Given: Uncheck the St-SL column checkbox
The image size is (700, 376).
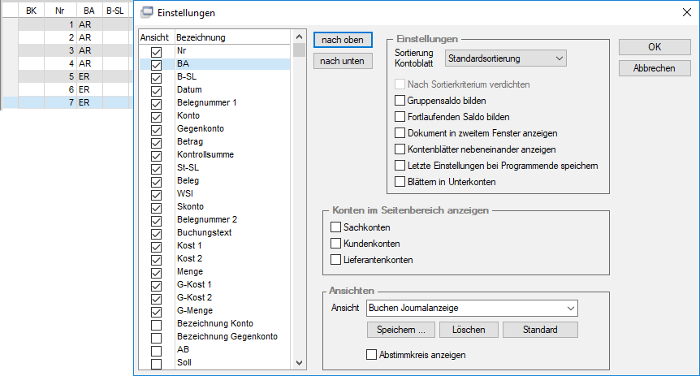Looking at the screenshot, I should coord(156,169).
